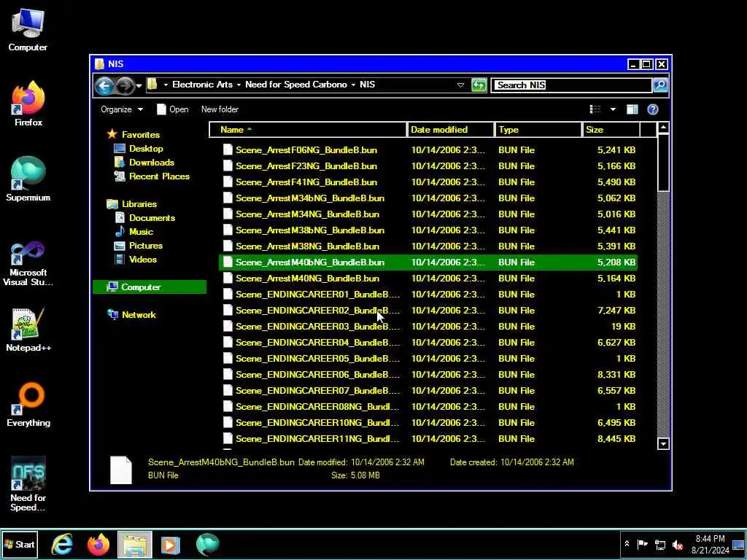Click the file preview thumbnail in details pane
Screen dimensions: 747x560
[121, 470]
